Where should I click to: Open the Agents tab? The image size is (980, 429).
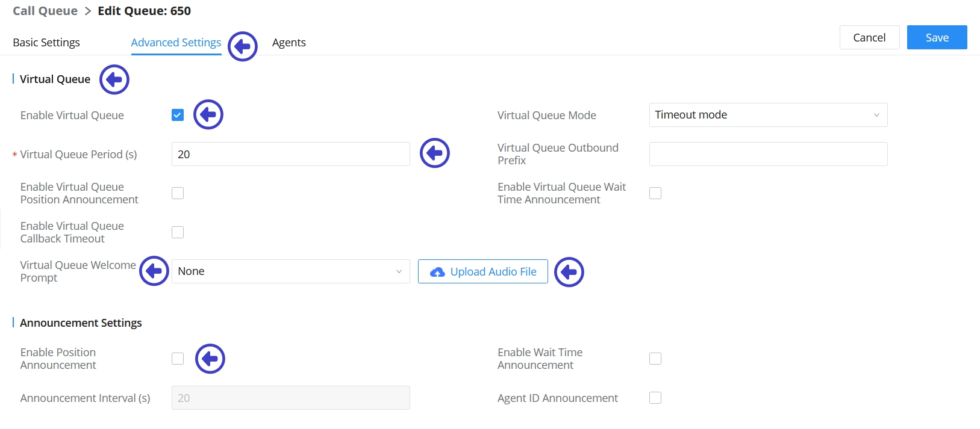(x=289, y=43)
